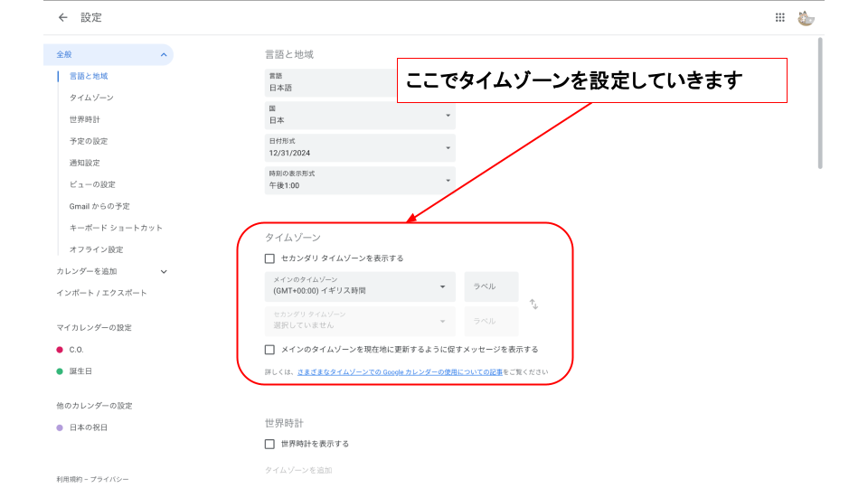Open the Google apps grid icon

click(x=780, y=17)
